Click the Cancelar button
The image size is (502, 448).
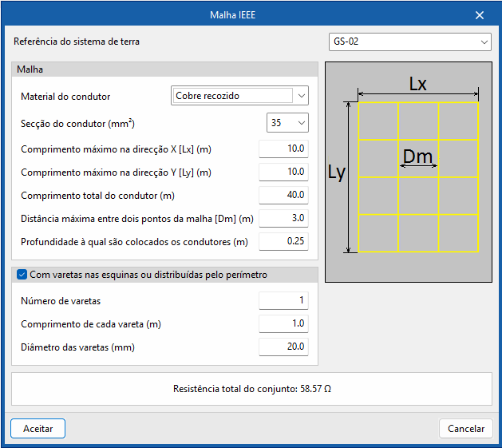[x=465, y=428]
